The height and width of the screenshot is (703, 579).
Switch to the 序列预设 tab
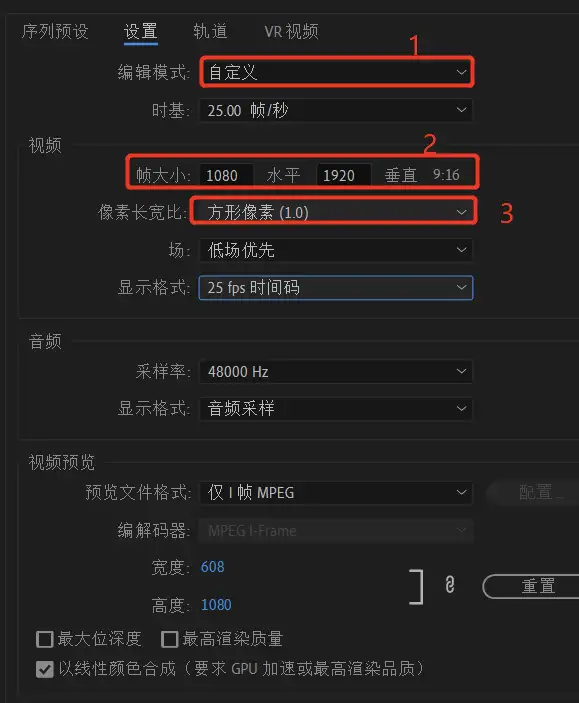click(x=55, y=31)
